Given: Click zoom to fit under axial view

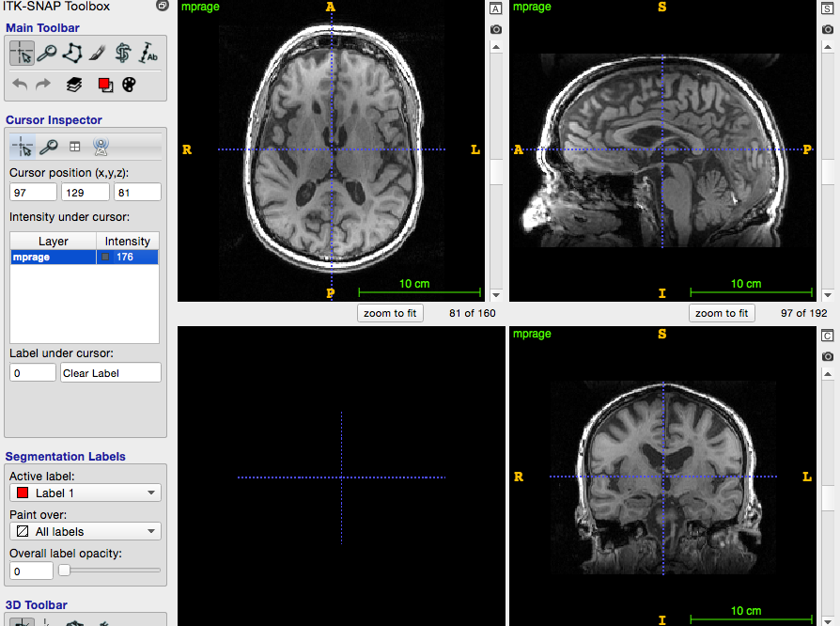Looking at the screenshot, I should point(390,313).
